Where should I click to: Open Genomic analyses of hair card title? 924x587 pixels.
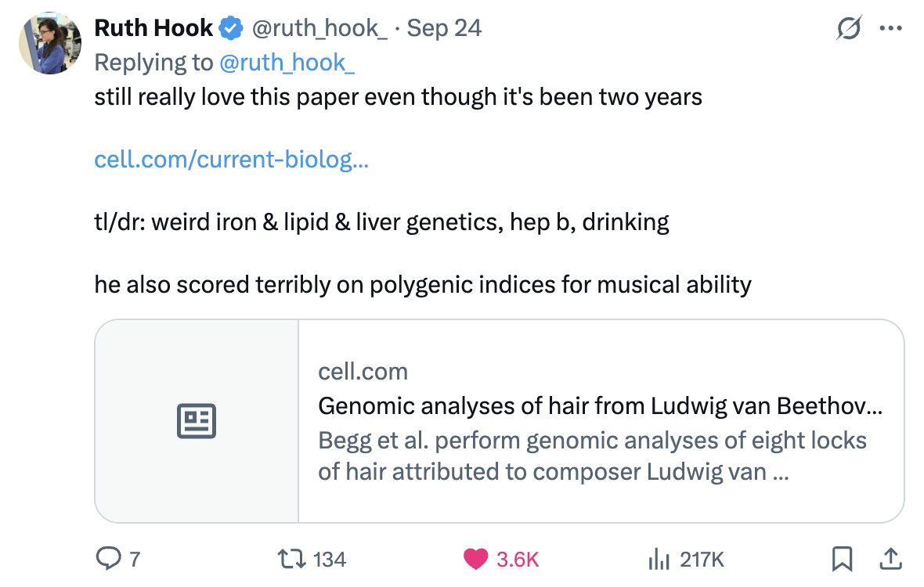pos(600,406)
